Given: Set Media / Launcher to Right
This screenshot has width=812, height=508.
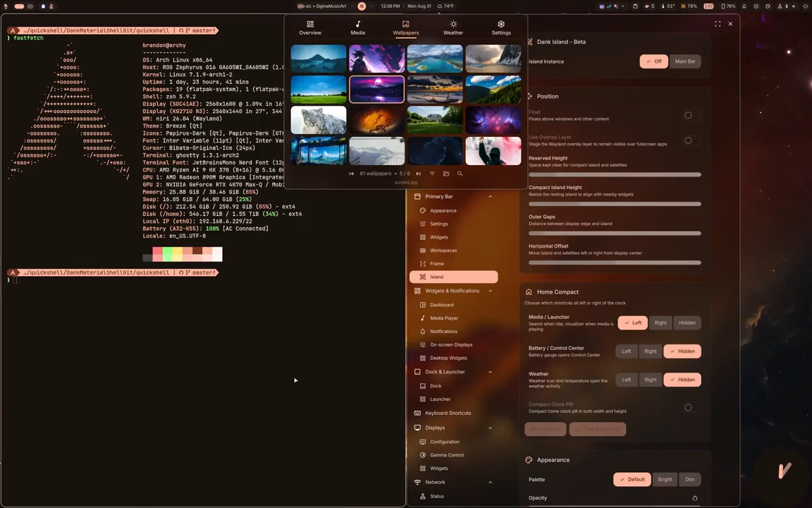Looking at the screenshot, I should pyautogui.click(x=660, y=322).
